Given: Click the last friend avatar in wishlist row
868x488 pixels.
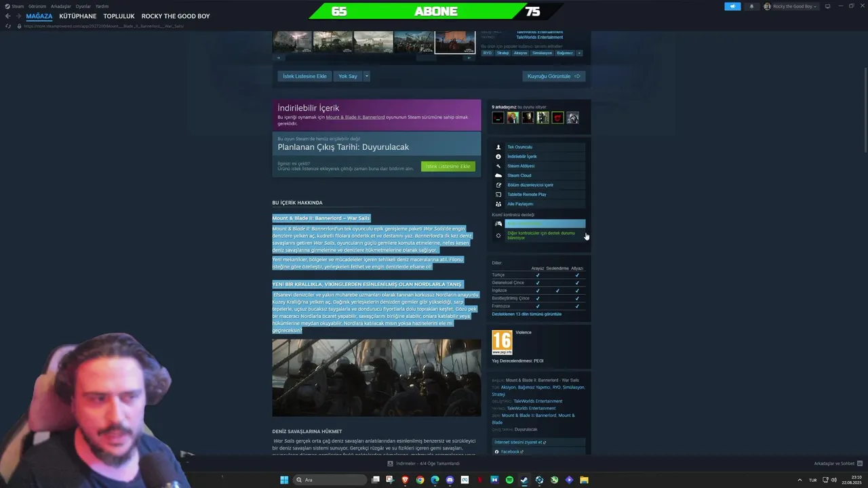Looking at the screenshot, I should (572, 118).
